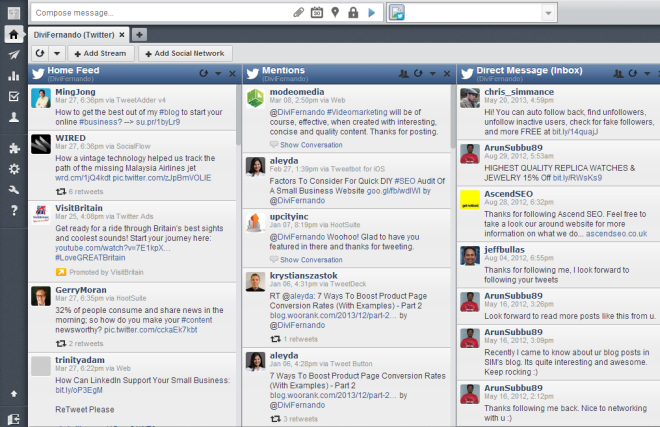Open the Help question mark icon

pyautogui.click(x=14, y=210)
